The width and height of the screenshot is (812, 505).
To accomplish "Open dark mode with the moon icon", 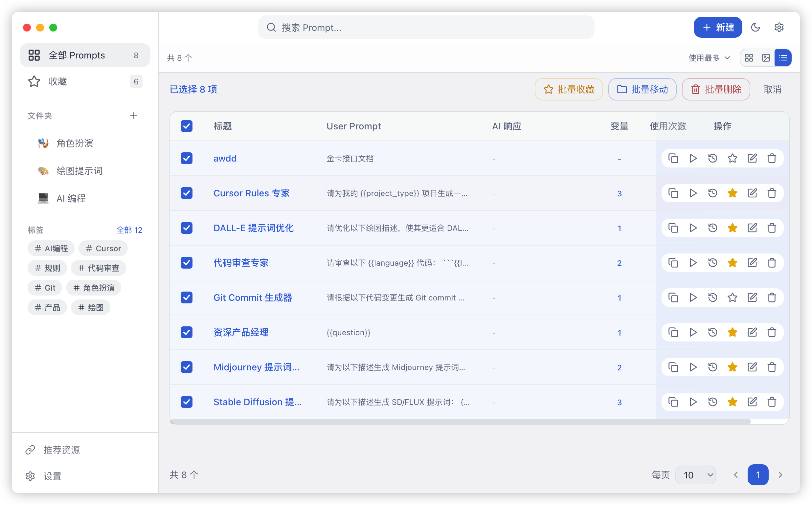I will [x=756, y=27].
